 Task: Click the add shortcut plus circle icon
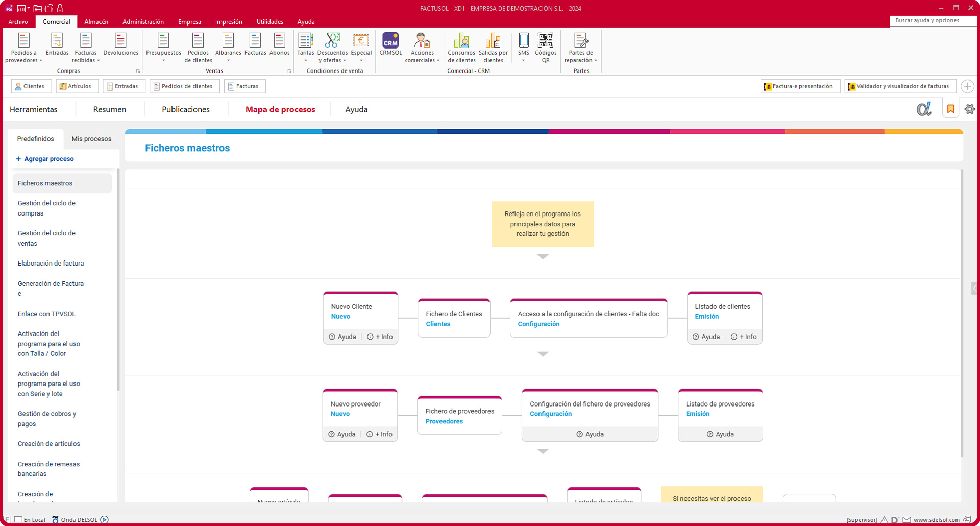coord(967,86)
